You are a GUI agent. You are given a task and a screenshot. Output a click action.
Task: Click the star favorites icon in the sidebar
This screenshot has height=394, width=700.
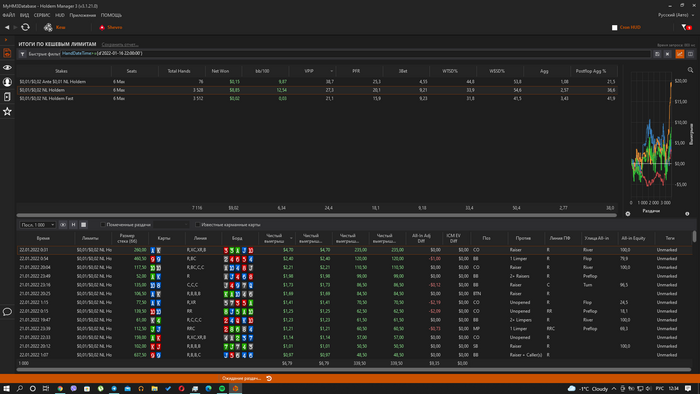7,112
